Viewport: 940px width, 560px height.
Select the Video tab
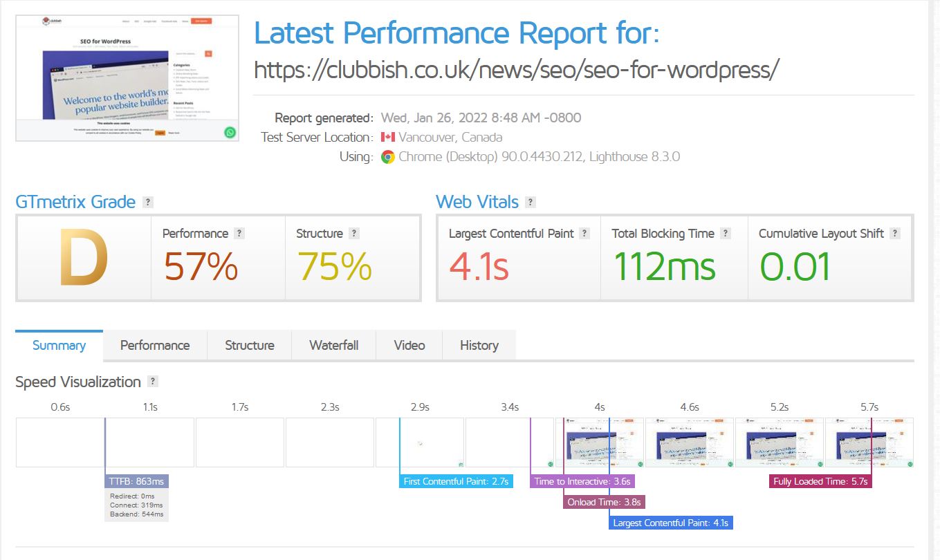pos(409,345)
